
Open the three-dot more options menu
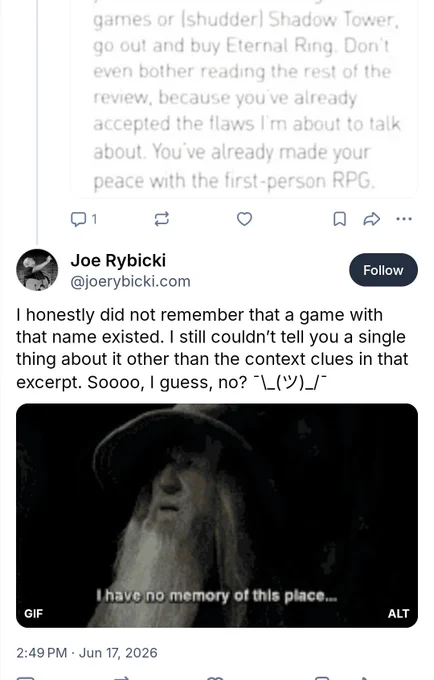(404, 219)
